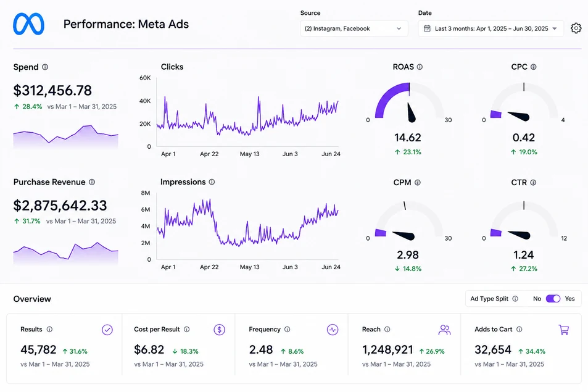Image resolution: width=588 pixels, height=392 pixels.
Task: Click the Spend change 28.4% indicator
Action: tap(28, 107)
